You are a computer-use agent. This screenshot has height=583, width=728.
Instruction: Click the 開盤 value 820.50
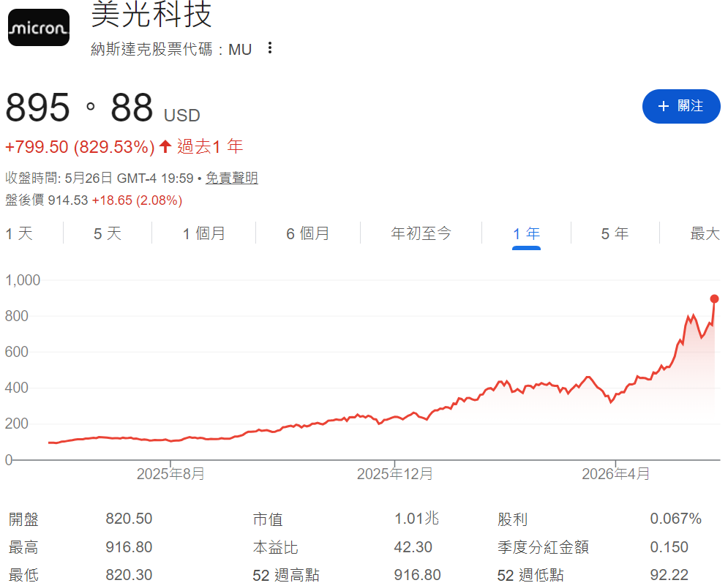pyautogui.click(x=129, y=519)
